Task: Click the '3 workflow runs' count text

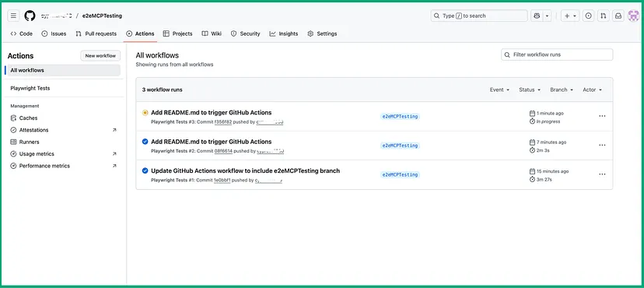Action: click(x=163, y=90)
